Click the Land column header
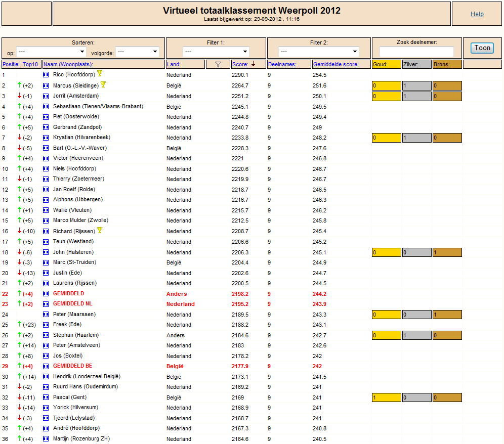 (174, 64)
